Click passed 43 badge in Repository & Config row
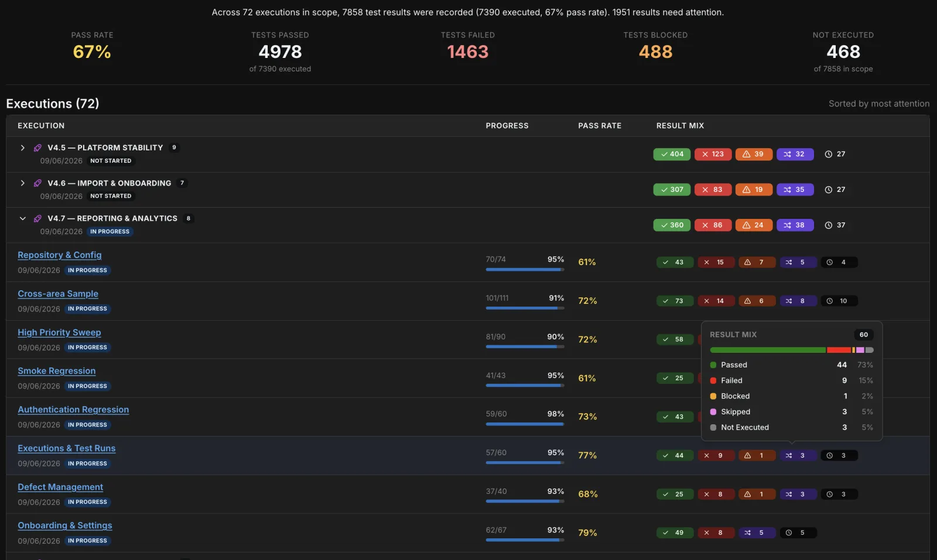Viewport: 937px width, 560px height. (675, 262)
